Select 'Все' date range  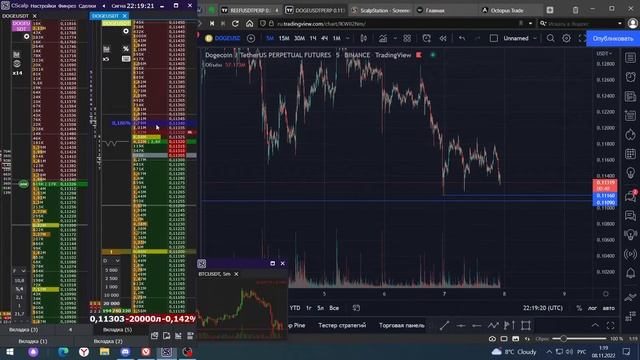pos(334,308)
